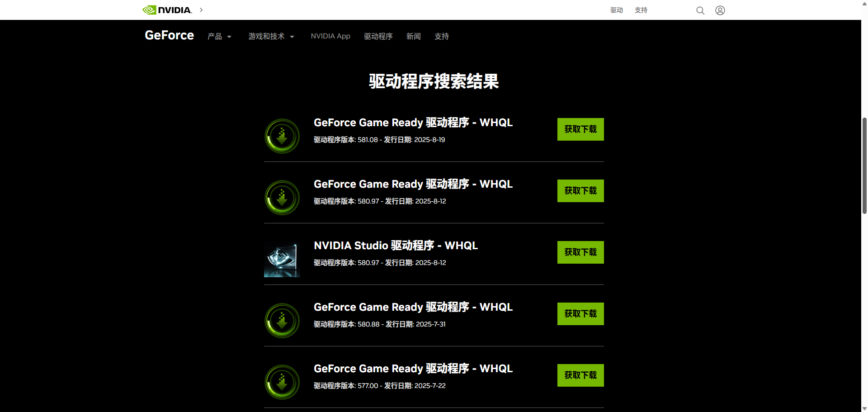Open the user account icon
This screenshot has width=868, height=412.
point(720,10)
